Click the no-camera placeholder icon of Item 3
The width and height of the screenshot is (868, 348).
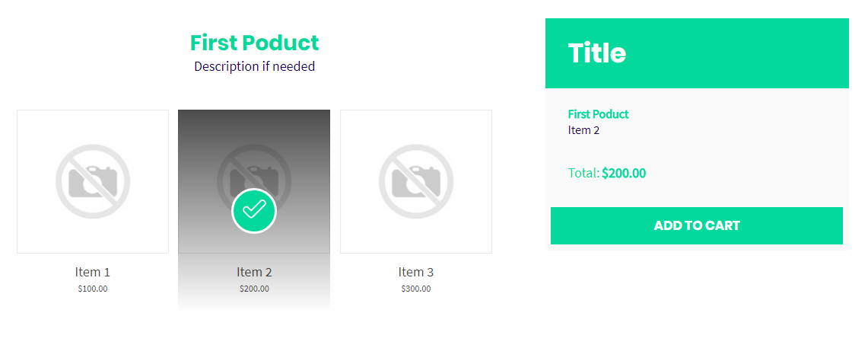[x=415, y=181]
